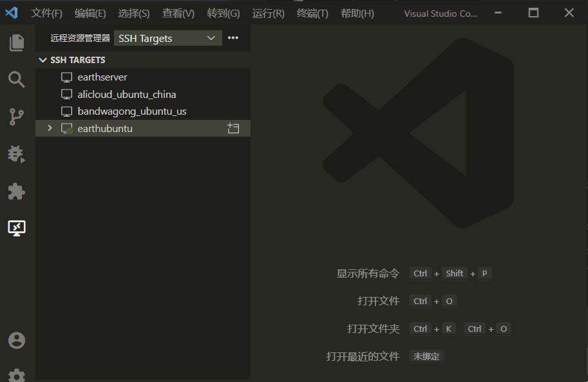This screenshot has width=588, height=382.
Task: Click the monitor icon beside bandwagong_ubuntu_us
Action: pyautogui.click(x=66, y=111)
